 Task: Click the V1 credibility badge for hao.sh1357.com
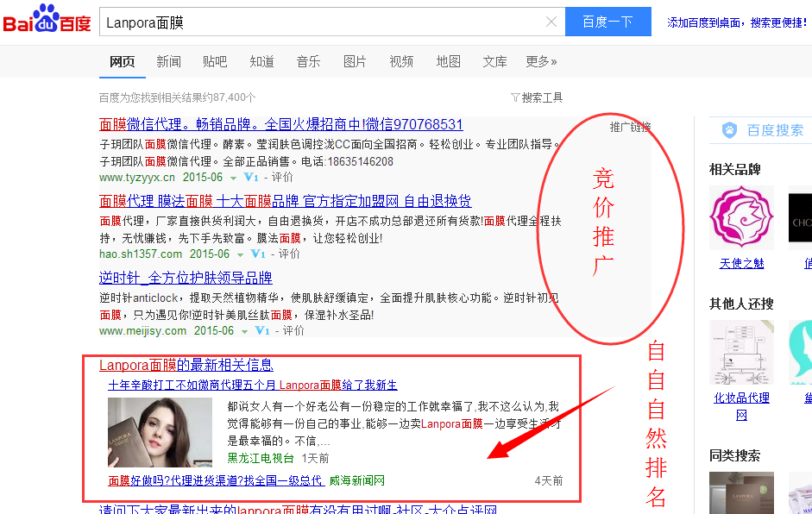point(259,254)
